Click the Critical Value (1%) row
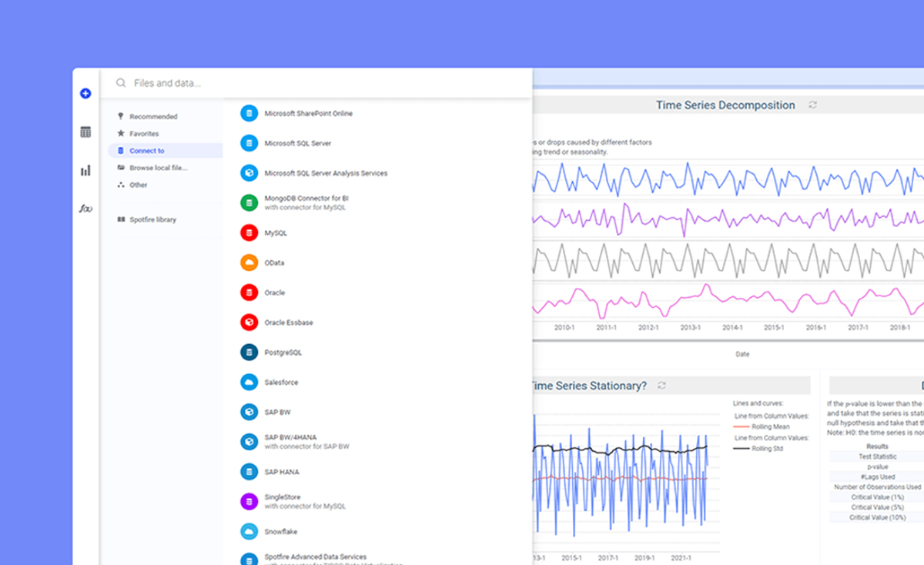Viewport: 924px width, 565px height. coord(877,497)
